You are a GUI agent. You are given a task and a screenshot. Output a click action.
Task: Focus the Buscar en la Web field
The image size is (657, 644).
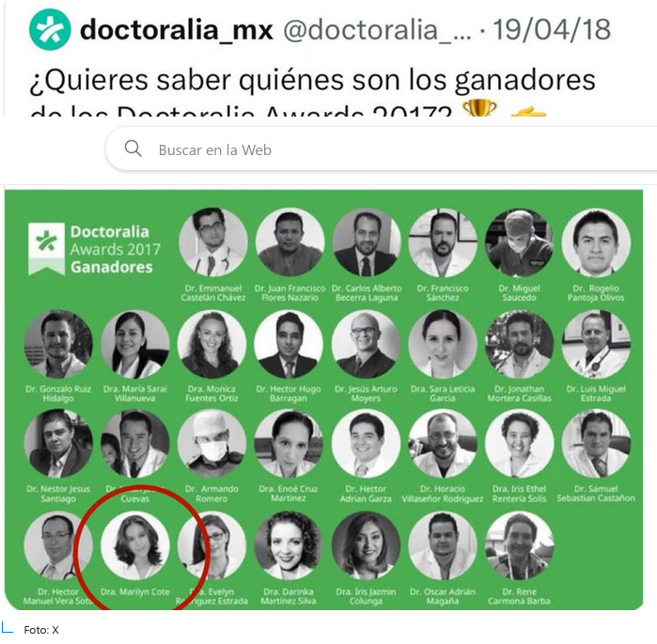[382, 149]
